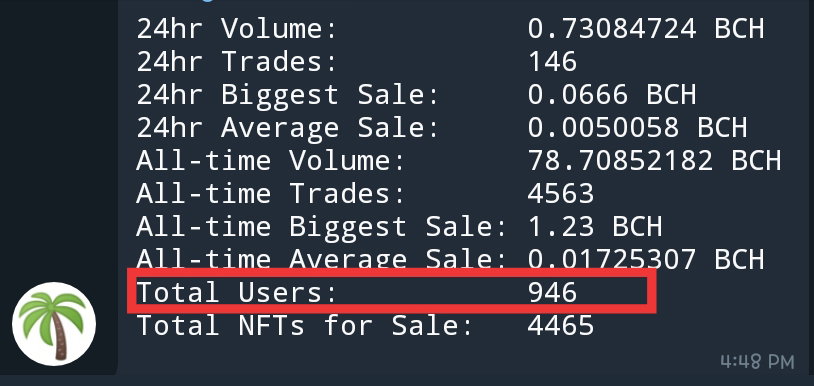Click the palm tree avatar icon
This screenshot has width=814, height=386.
coord(54,324)
